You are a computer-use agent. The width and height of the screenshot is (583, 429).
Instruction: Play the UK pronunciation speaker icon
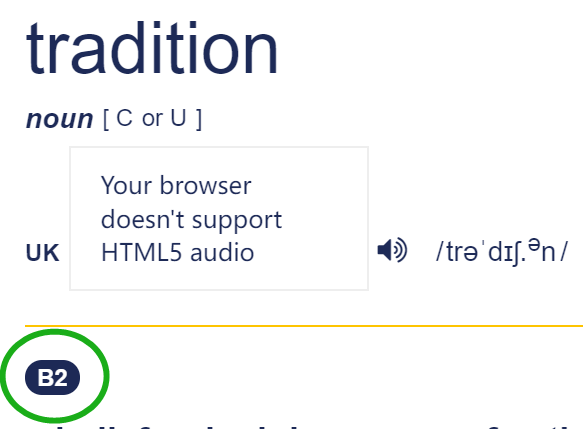point(392,250)
